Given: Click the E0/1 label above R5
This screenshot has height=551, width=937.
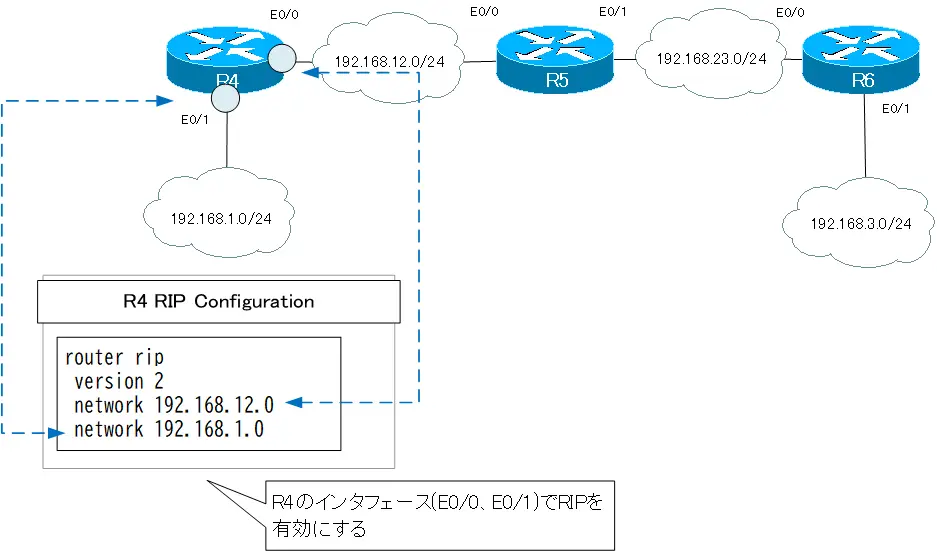Looking at the screenshot, I should [x=613, y=11].
